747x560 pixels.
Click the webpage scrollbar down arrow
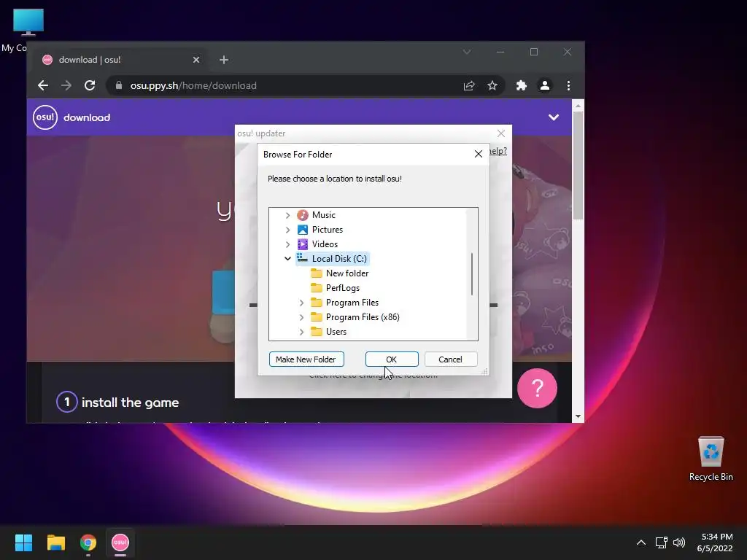click(578, 416)
